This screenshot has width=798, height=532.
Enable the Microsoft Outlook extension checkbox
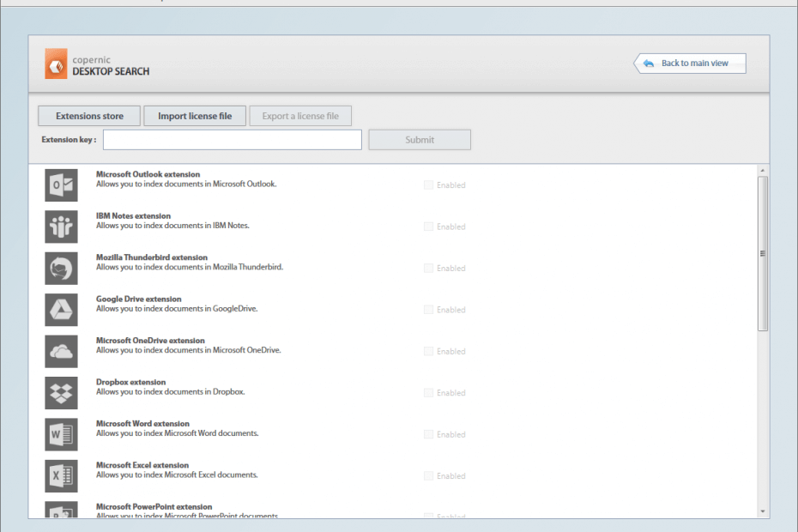coord(428,184)
